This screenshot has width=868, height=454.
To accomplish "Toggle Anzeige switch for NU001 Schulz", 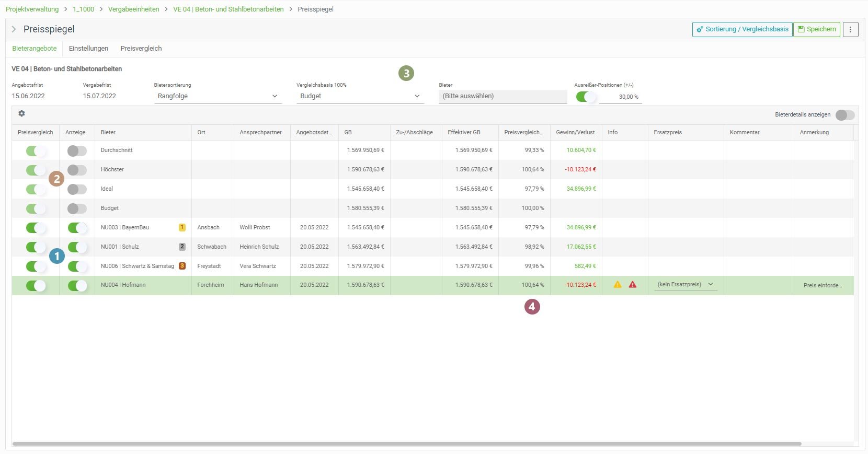I will tap(77, 247).
